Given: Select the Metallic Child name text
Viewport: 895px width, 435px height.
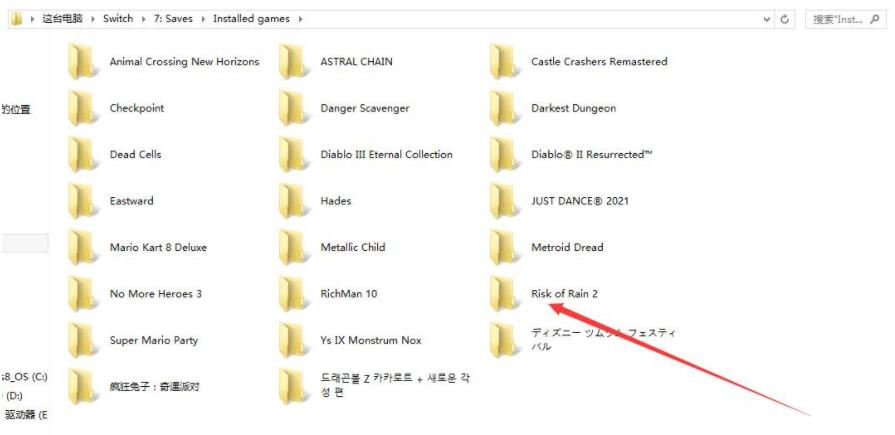Looking at the screenshot, I should (353, 247).
